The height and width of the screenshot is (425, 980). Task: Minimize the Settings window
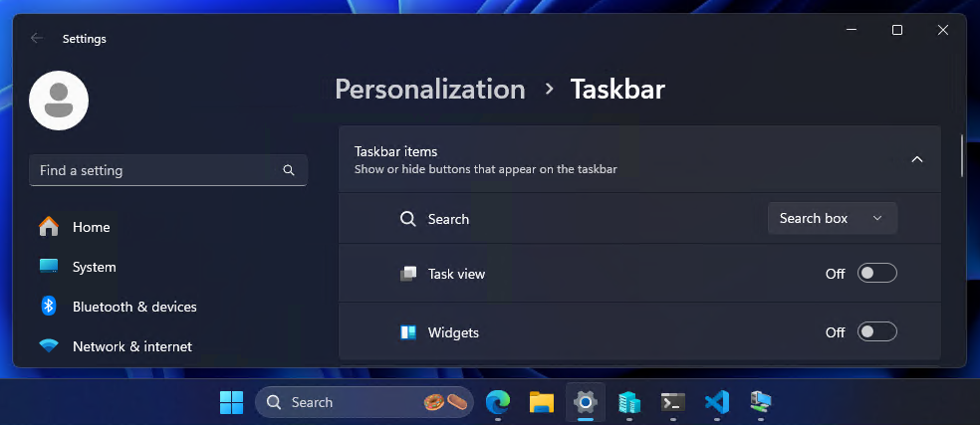852,30
